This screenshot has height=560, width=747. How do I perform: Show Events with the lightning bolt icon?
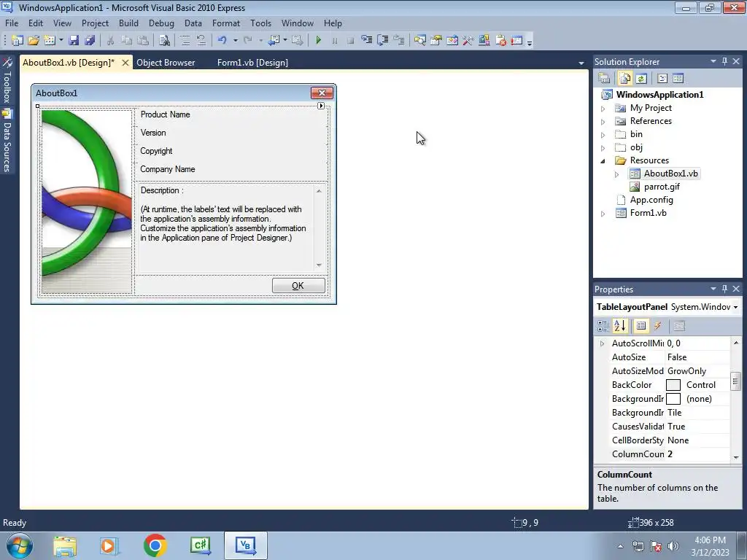658,326
